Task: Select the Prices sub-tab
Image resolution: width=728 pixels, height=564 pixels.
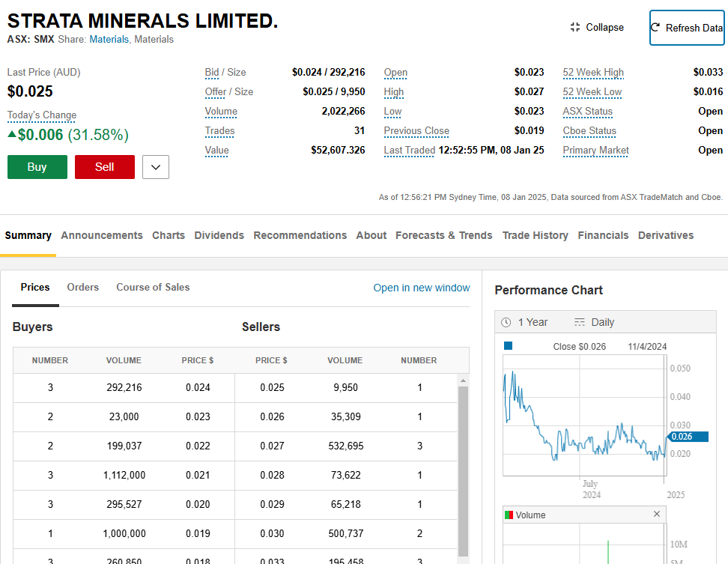Action: 35,288
